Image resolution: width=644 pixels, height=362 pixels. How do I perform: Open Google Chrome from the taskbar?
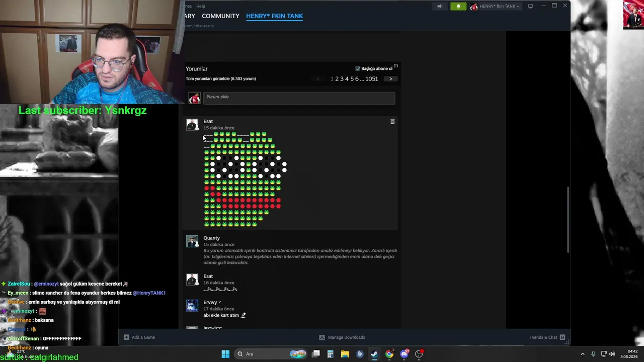click(389, 354)
